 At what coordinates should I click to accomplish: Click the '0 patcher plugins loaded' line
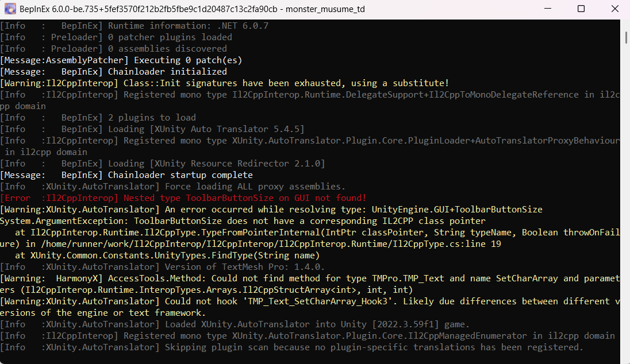coord(116,37)
